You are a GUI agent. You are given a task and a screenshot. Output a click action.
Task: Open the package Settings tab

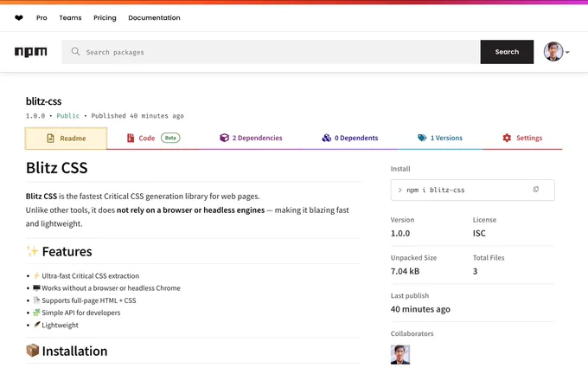pyautogui.click(x=522, y=138)
